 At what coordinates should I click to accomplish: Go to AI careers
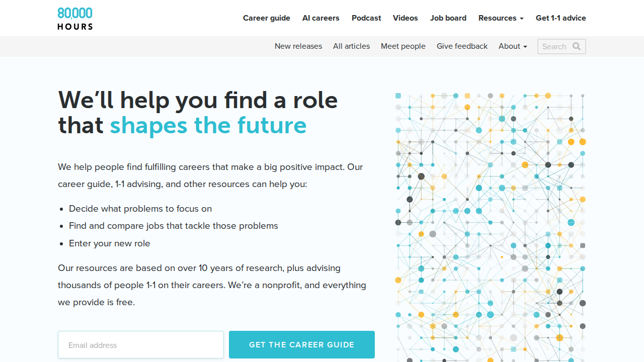coord(320,18)
